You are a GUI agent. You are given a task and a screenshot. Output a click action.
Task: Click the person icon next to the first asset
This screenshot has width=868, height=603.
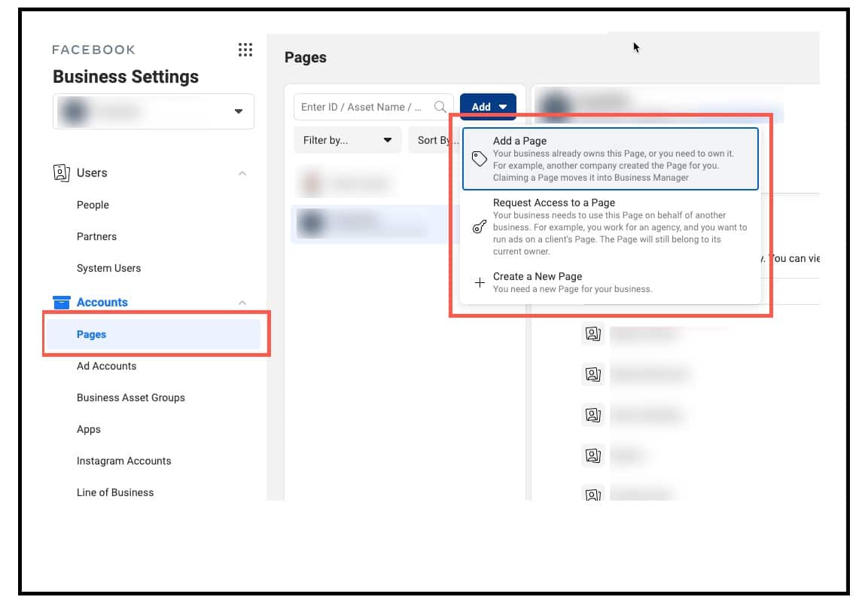(594, 333)
